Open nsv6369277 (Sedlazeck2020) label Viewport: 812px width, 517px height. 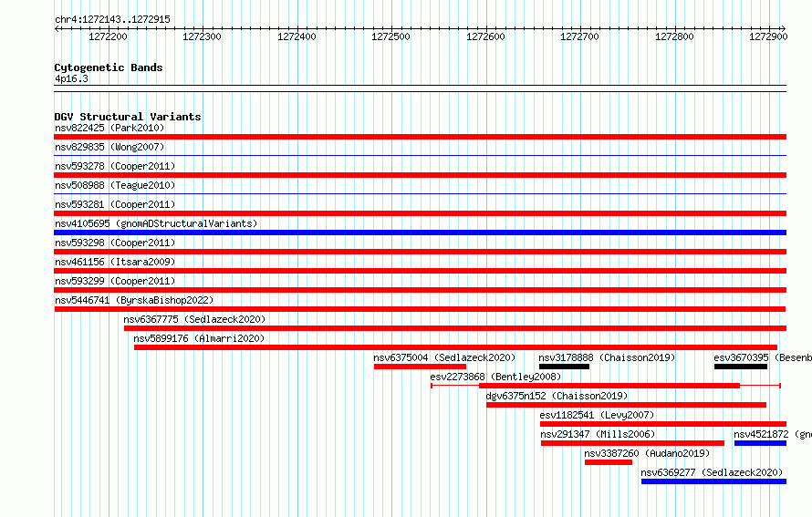point(712,472)
